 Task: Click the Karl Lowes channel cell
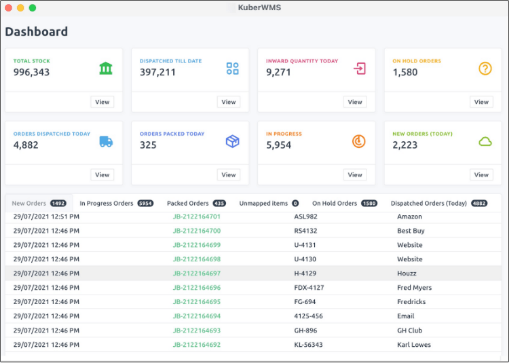pyautogui.click(x=414, y=345)
